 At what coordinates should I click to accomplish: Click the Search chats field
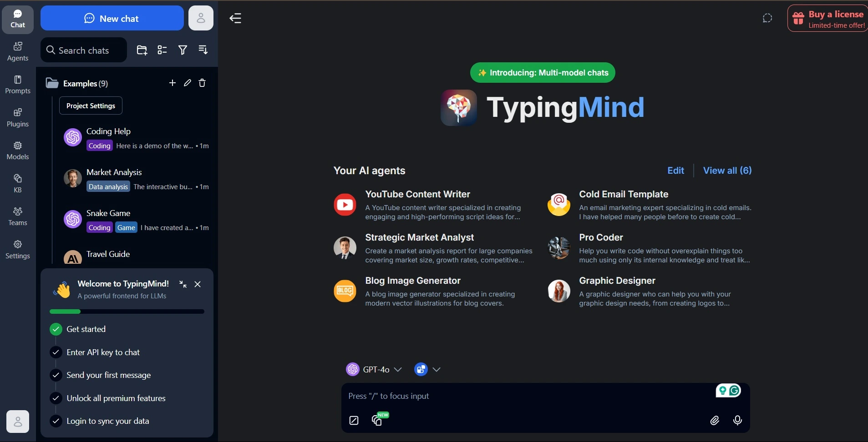84,50
